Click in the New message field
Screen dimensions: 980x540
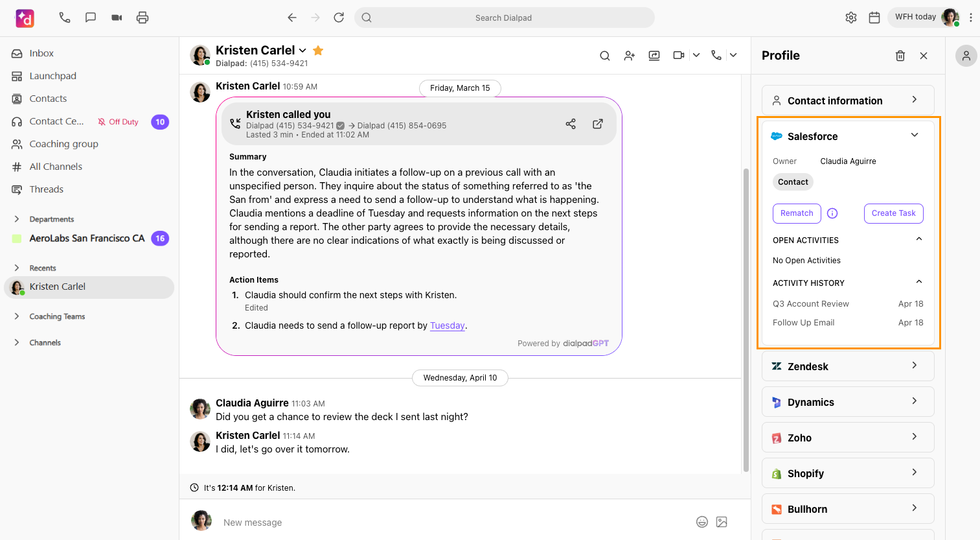pyautogui.click(x=453, y=522)
